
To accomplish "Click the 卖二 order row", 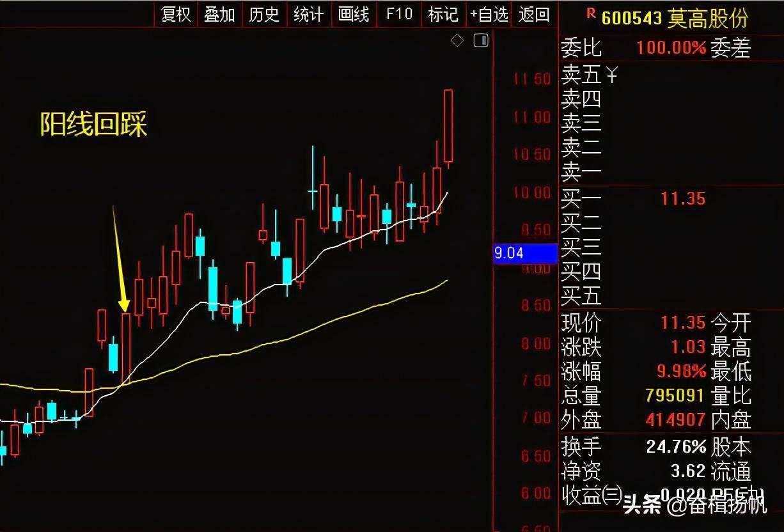I will pos(670,147).
